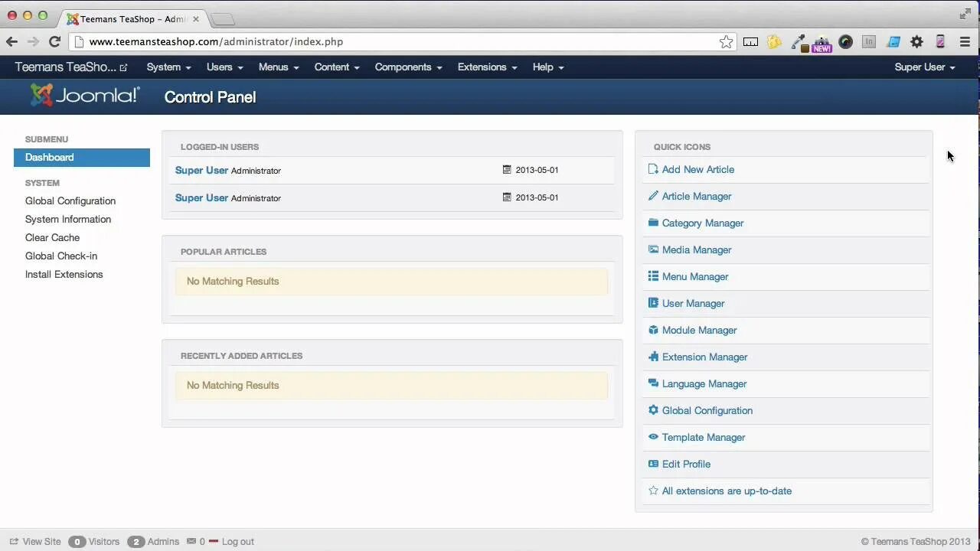980x551 pixels.
Task: Expand the Content dropdown
Action: point(337,67)
